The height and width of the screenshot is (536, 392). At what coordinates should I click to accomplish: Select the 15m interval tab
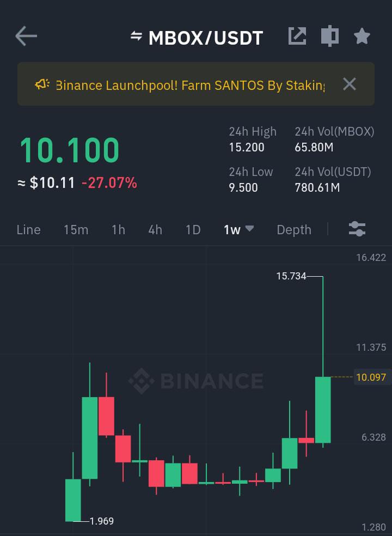tap(76, 230)
